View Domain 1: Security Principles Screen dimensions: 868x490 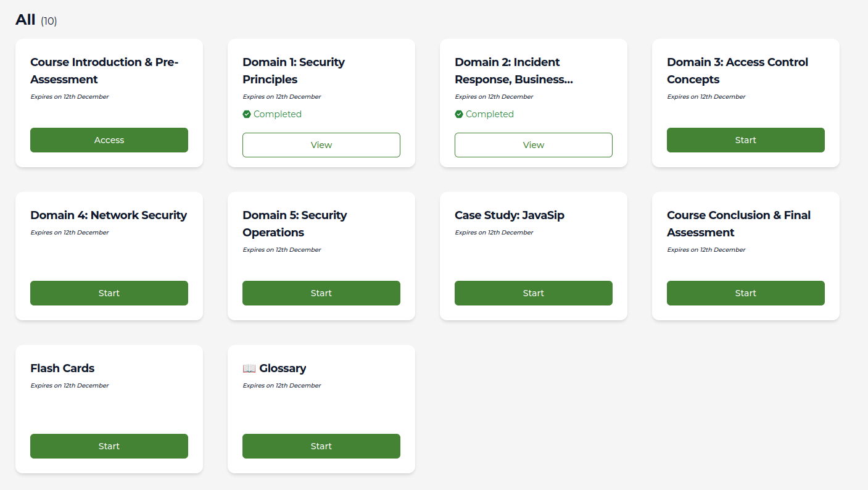(x=321, y=145)
